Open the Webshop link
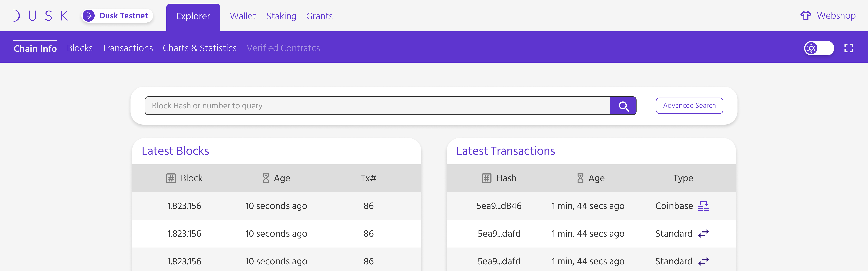Viewport: 868px width, 271px height. click(828, 16)
